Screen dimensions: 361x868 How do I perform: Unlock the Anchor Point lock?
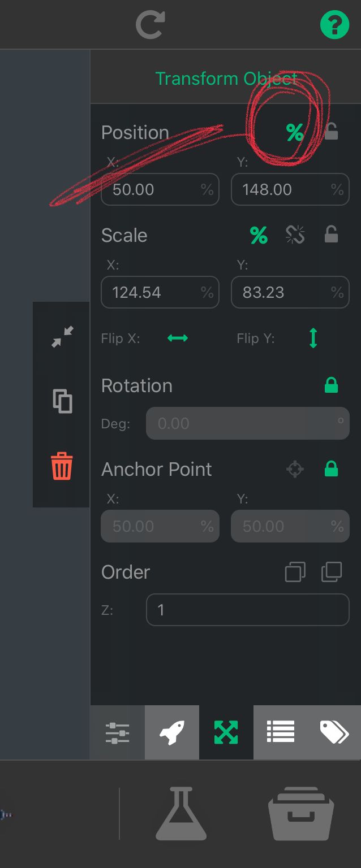tap(331, 469)
